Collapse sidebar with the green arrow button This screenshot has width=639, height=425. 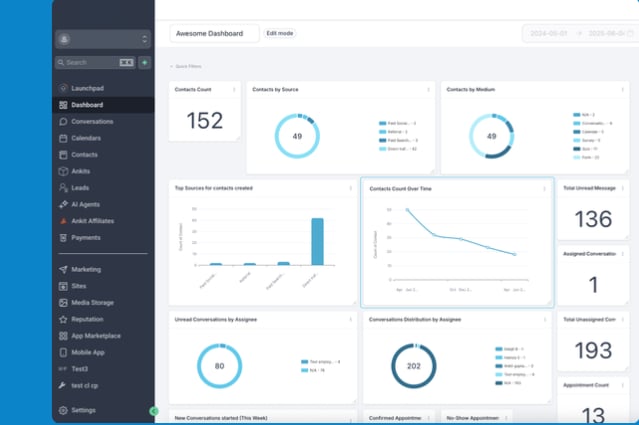point(154,411)
